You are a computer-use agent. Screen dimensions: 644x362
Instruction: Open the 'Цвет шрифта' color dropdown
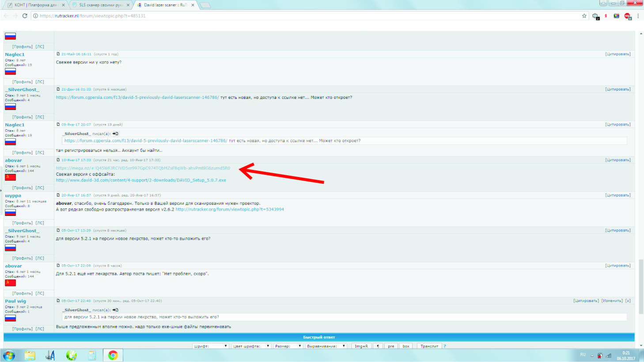(x=251, y=346)
